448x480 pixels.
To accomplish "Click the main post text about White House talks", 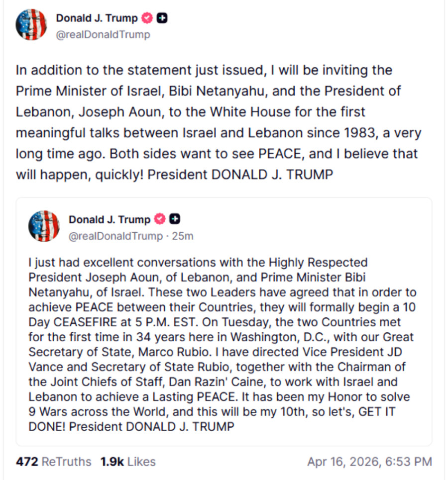I will [219, 122].
